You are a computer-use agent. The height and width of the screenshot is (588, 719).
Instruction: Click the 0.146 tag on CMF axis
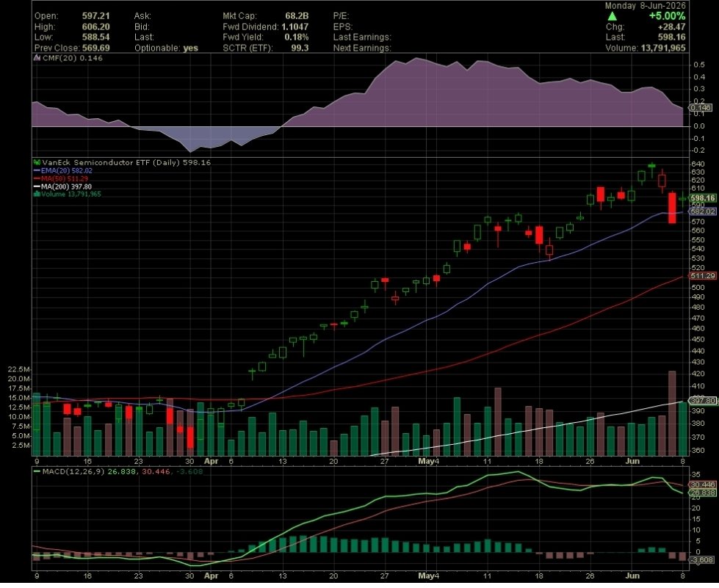[x=700, y=108]
